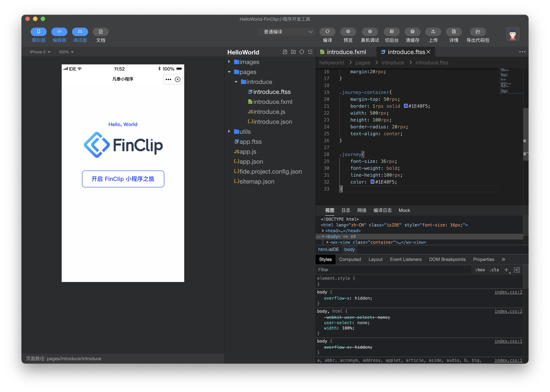Expand the head element in DOM tree
The height and width of the screenshot is (392, 550).
pos(323,231)
